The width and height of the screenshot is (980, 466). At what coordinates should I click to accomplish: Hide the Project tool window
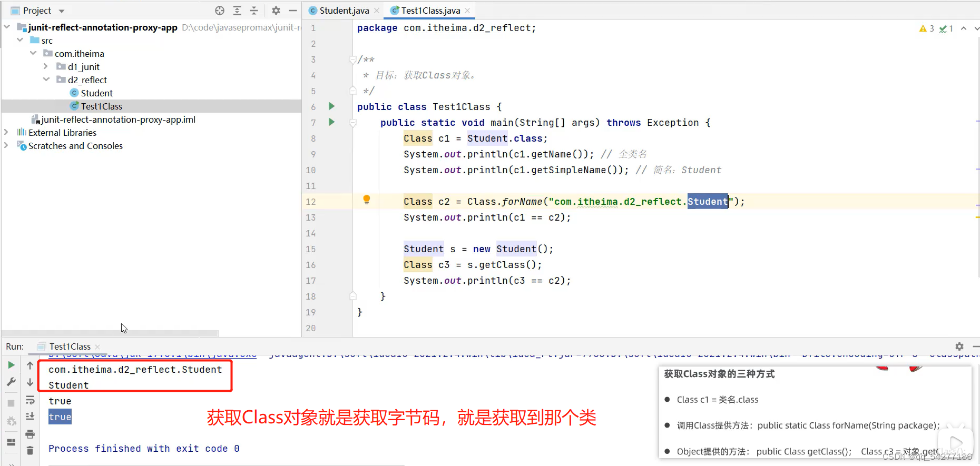tap(293, 11)
